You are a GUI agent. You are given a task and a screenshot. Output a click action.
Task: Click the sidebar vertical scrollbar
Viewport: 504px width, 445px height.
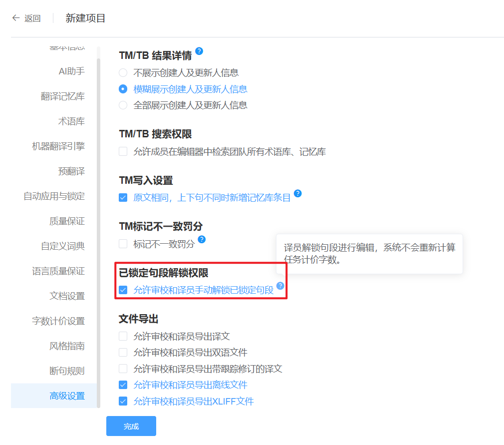(x=99, y=225)
